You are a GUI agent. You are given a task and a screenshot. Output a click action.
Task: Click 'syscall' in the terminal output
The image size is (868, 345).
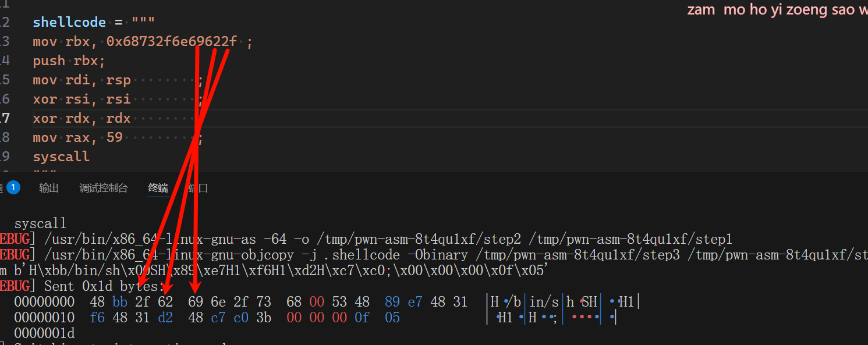[40, 223]
